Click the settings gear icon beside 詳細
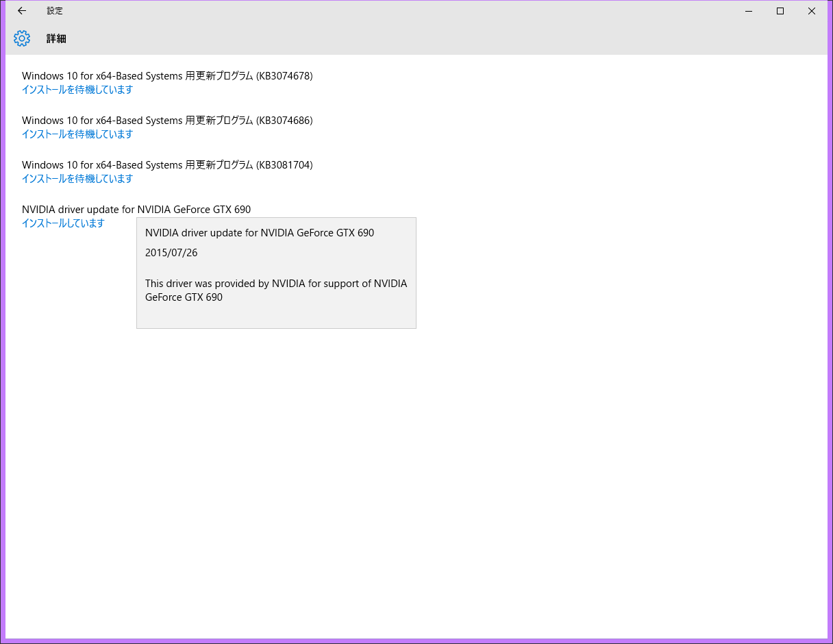833x644 pixels. (x=22, y=38)
